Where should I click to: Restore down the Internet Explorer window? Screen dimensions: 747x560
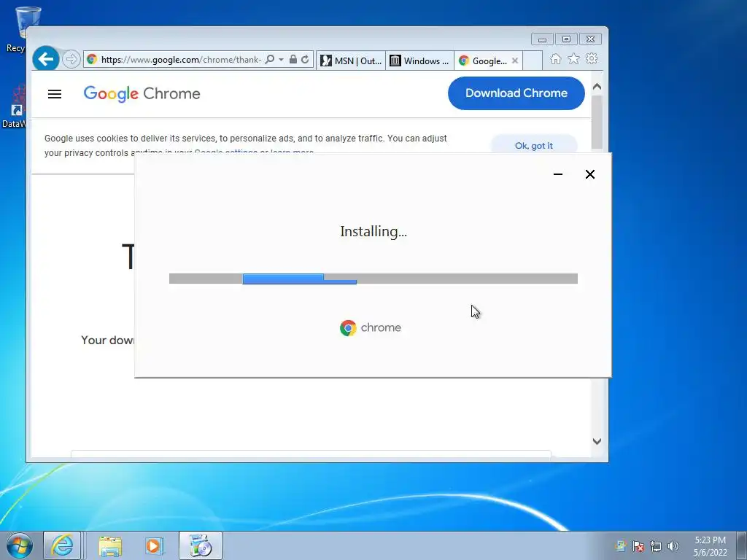pos(566,39)
